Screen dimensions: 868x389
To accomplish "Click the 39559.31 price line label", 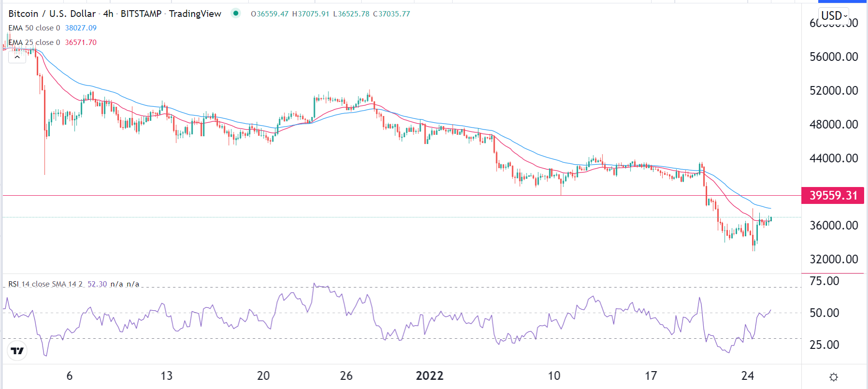I will click(x=833, y=195).
